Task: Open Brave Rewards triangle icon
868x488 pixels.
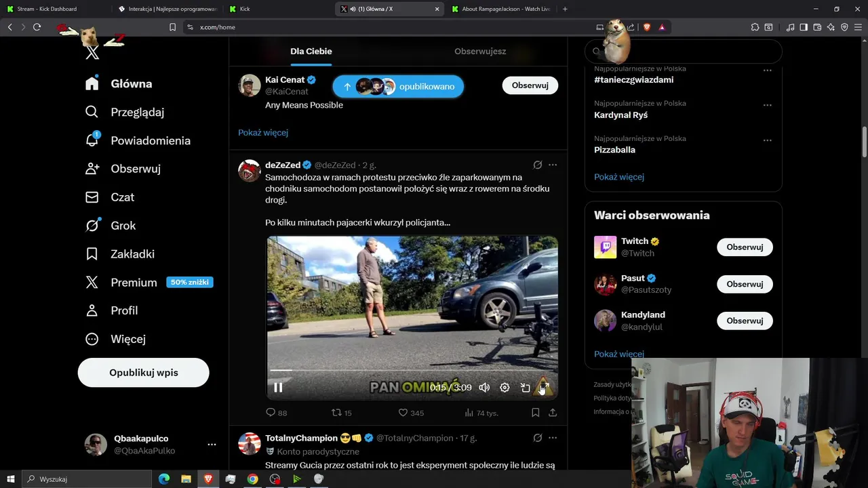Action: pos(661,27)
